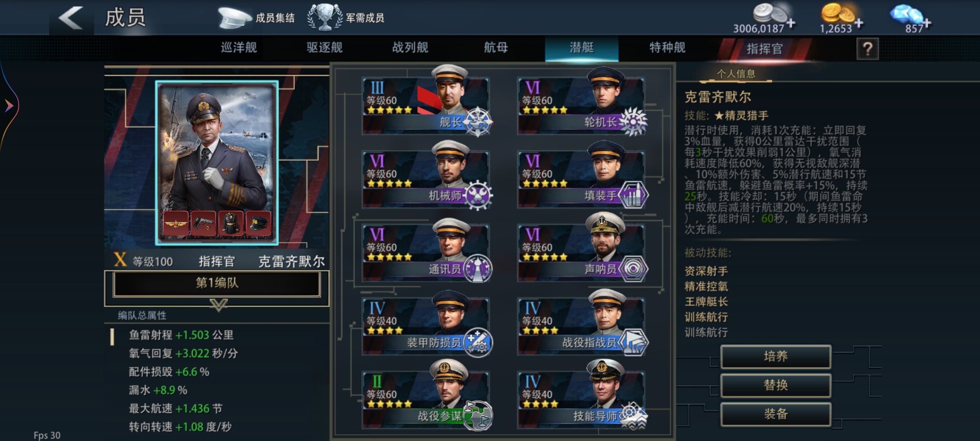The height and width of the screenshot is (441, 980).
Task: Switch to the 航母 tab
Action: pyautogui.click(x=496, y=48)
